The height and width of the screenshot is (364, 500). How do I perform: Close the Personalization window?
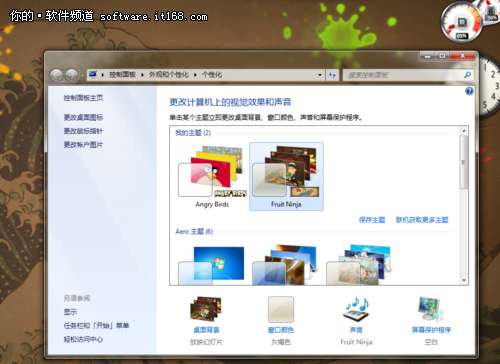(463, 56)
